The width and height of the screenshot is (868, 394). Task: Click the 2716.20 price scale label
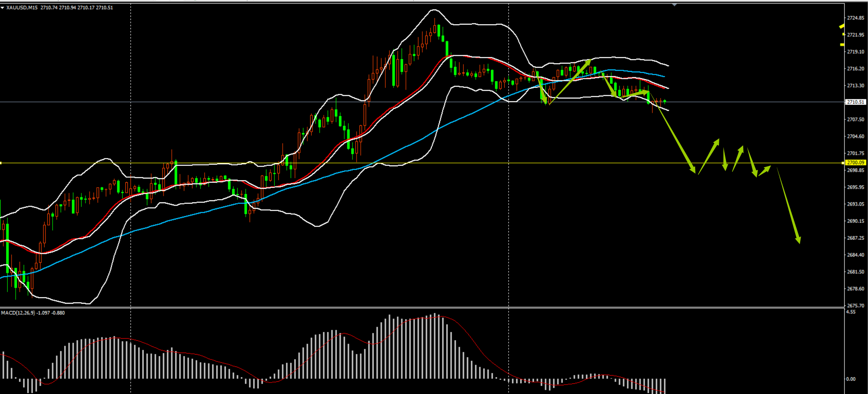click(856, 69)
